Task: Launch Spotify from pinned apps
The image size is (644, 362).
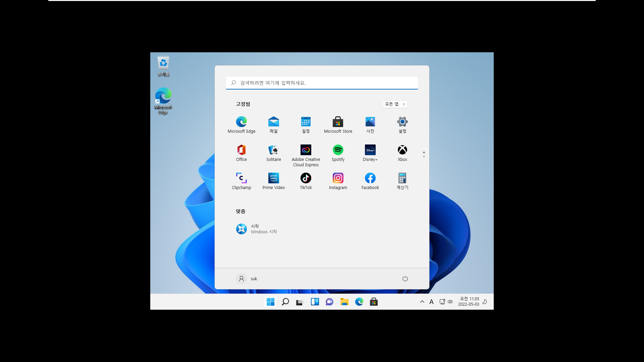Action: 338,153
